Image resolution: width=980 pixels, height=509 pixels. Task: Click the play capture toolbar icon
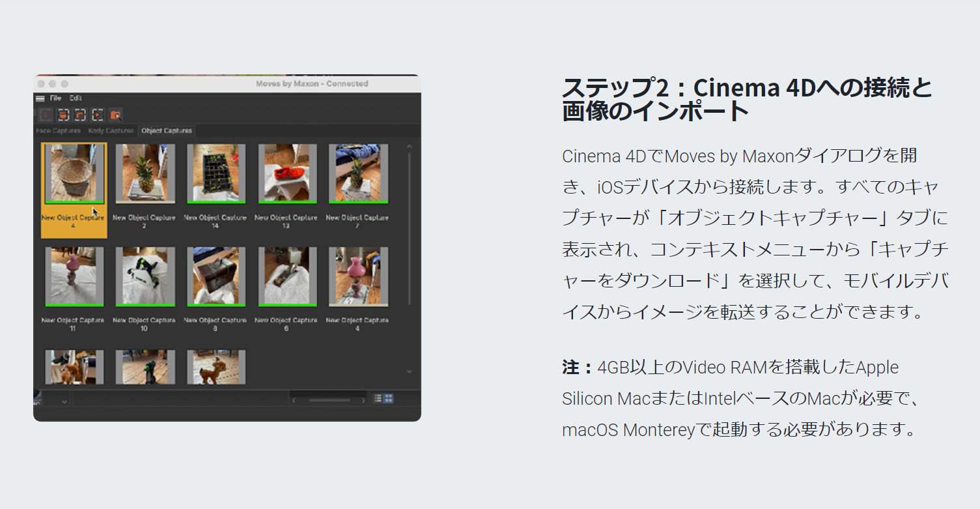[x=98, y=115]
